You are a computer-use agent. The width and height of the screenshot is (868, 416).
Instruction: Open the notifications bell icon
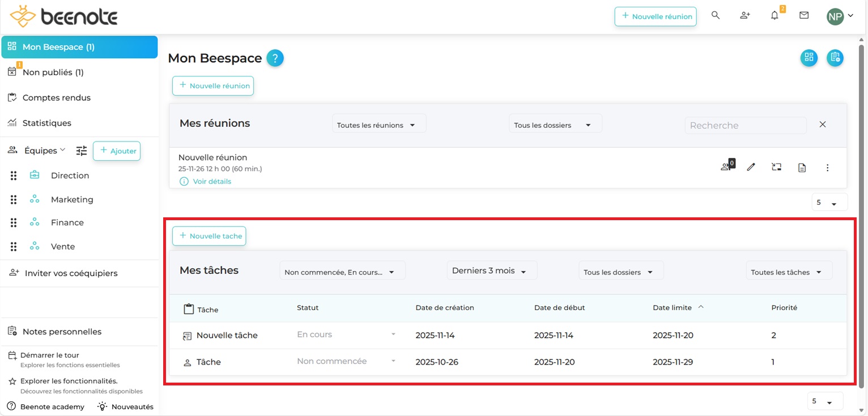775,16
